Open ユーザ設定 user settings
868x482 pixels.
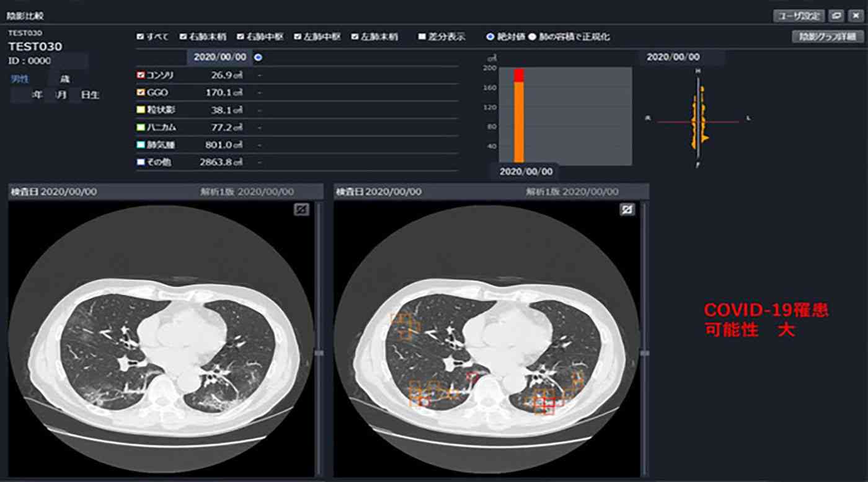tap(799, 15)
